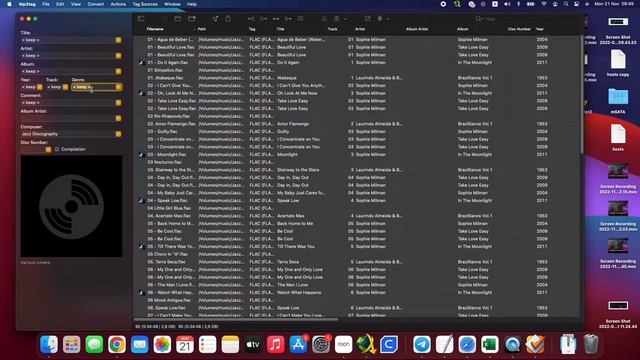Viewport: 640px width, 360px height.
Task: Click the open folder toolbar icon
Action: (178, 19)
